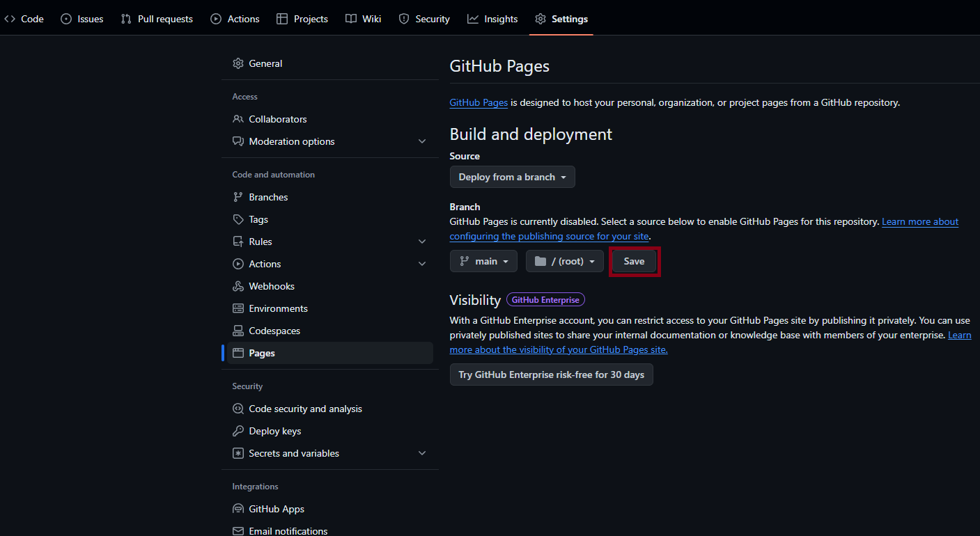The image size is (980, 536).
Task: Switch to Pull requests tab
Action: click(x=157, y=19)
